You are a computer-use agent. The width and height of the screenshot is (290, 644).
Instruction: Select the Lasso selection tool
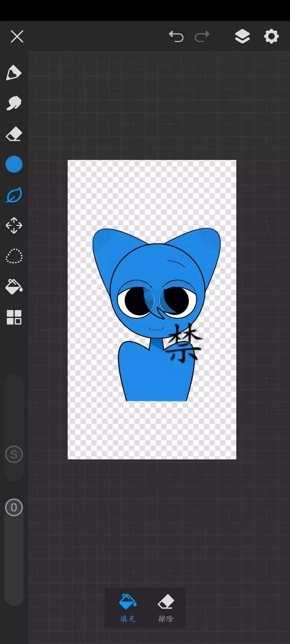(14, 256)
